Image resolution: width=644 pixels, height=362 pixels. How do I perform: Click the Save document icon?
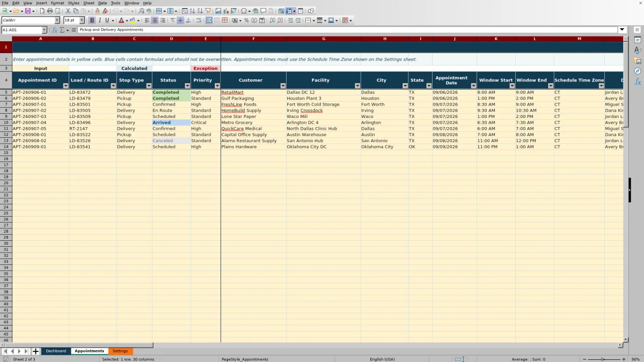tap(27, 11)
